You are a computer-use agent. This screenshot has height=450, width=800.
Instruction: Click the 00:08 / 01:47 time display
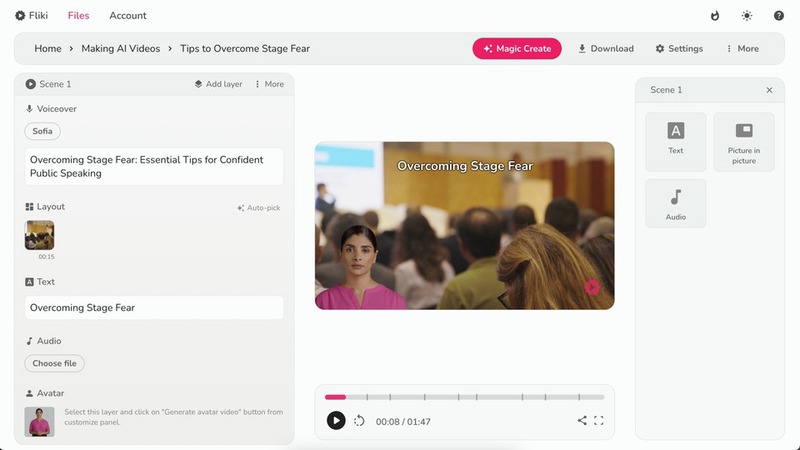point(403,421)
